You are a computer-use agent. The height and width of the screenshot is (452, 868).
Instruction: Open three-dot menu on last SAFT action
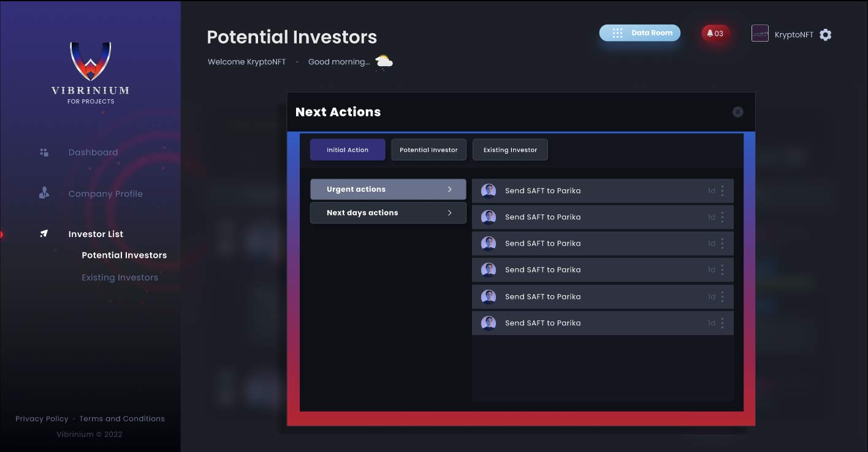(722, 323)
